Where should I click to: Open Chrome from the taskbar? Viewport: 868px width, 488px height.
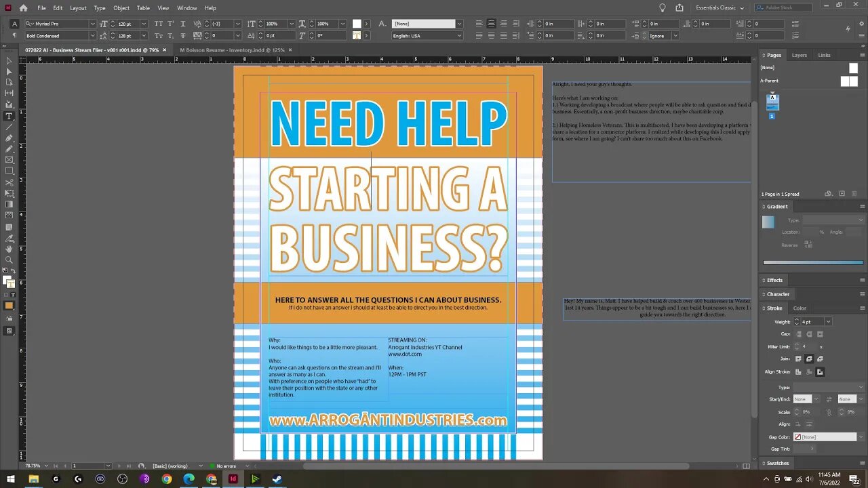(x=167, y=479)
